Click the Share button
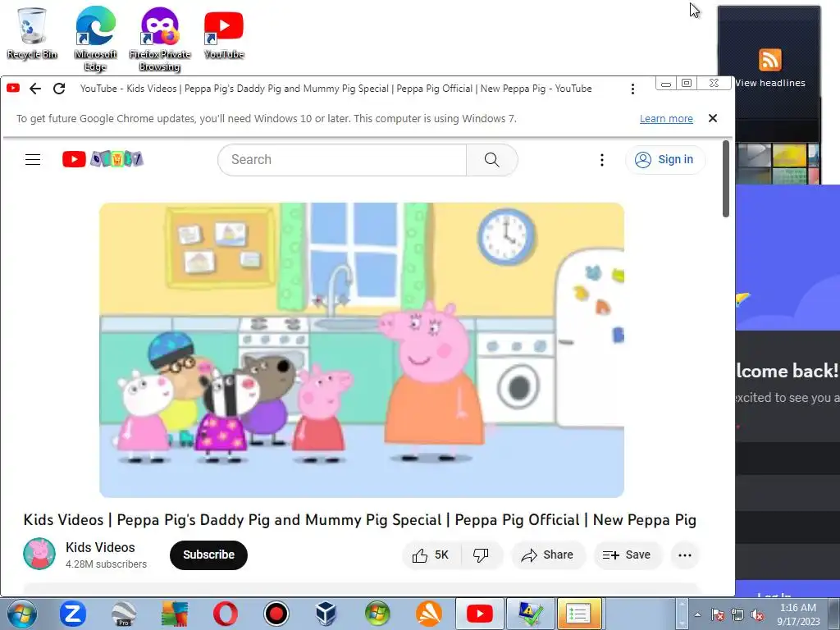 click(547, 555)
